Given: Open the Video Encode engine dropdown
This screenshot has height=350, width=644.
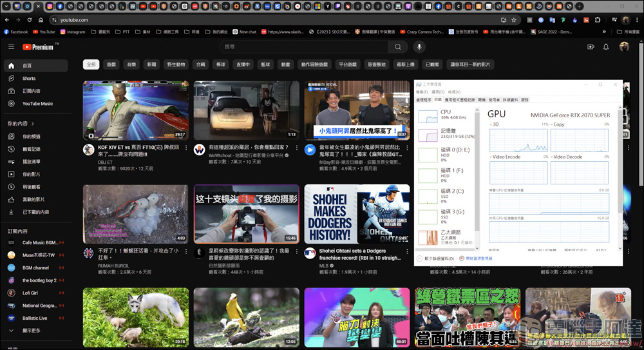Looking at the screenshot, I should tap(490, 157).
